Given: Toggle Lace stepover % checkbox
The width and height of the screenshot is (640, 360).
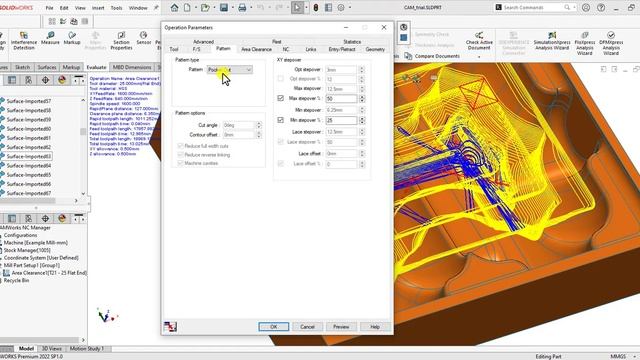Looking at the screenshot, I should point(280,142).
